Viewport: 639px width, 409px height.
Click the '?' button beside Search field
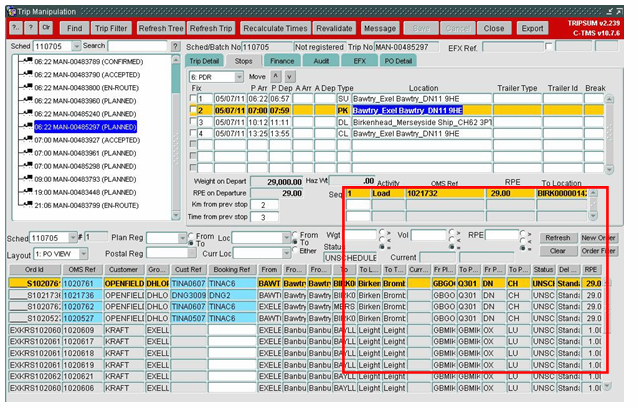175,46
